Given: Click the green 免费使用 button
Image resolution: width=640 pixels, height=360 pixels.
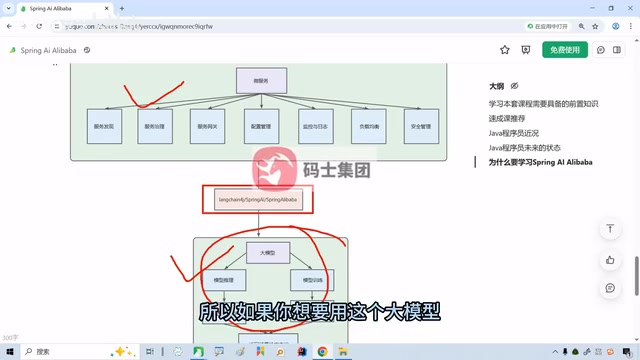Looking at the screenshot, I should pos(565,50).
